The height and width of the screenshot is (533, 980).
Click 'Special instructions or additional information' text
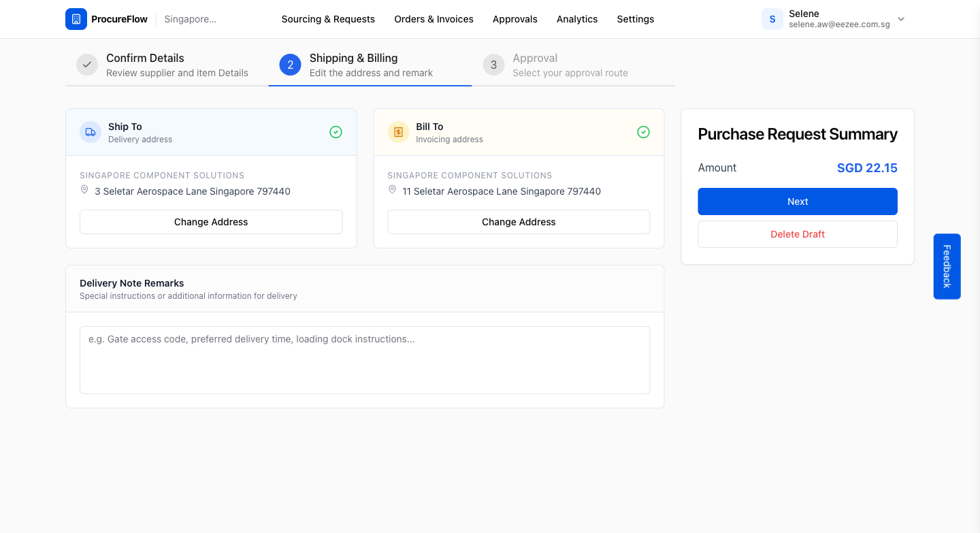click(189, 296)
